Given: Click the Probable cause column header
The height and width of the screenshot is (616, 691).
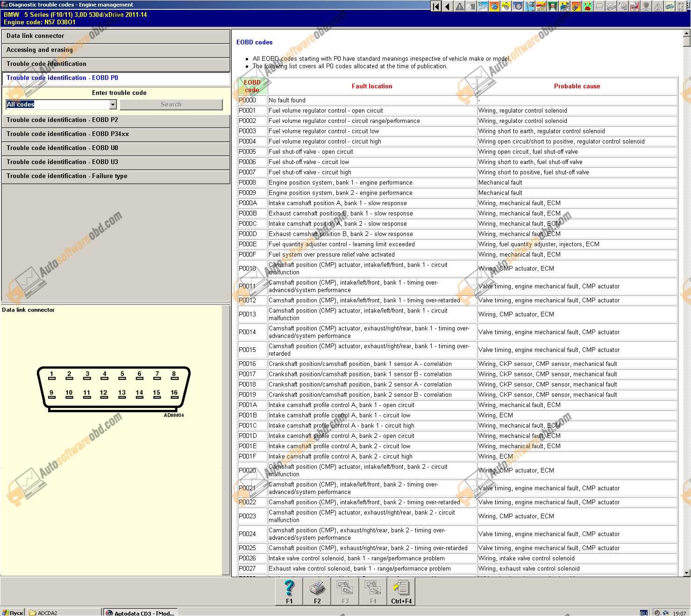Looking at the screenshot, I should coord(577,86).
